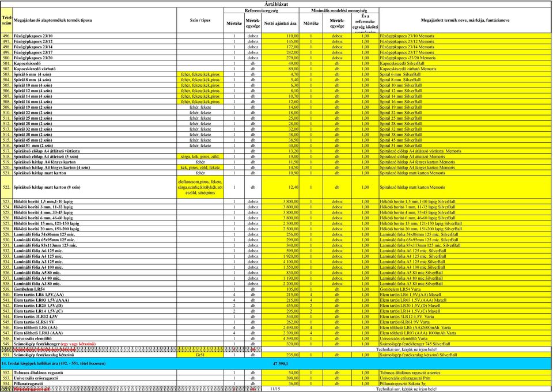
Task: Click the price cell '1 550,00'
Action: coord(281,267)
